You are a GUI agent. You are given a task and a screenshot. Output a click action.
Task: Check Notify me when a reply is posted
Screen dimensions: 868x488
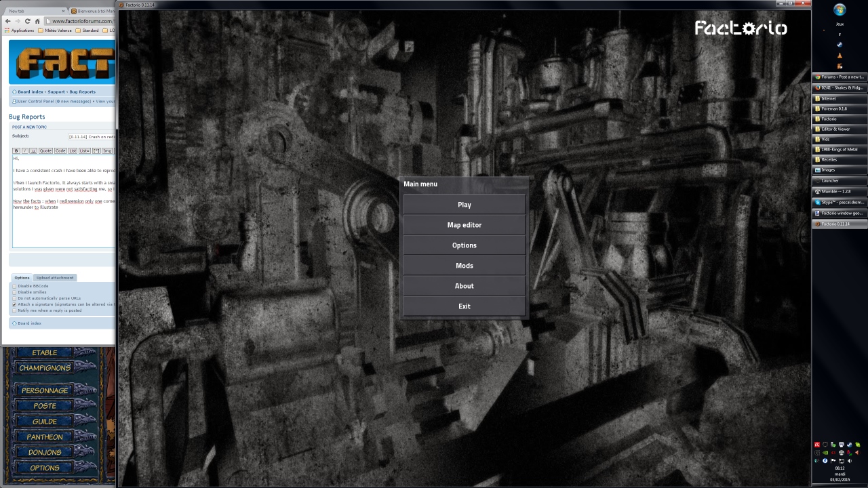14,310
